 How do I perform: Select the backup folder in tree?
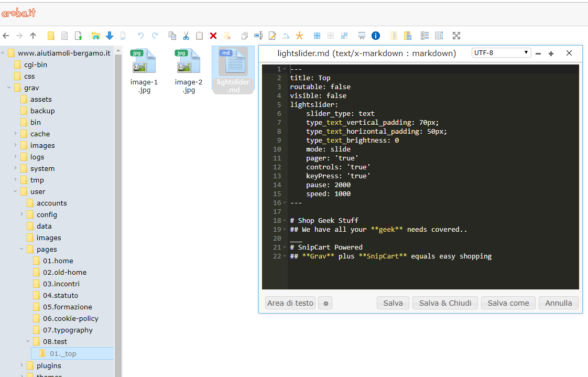[x=42, y=111]
